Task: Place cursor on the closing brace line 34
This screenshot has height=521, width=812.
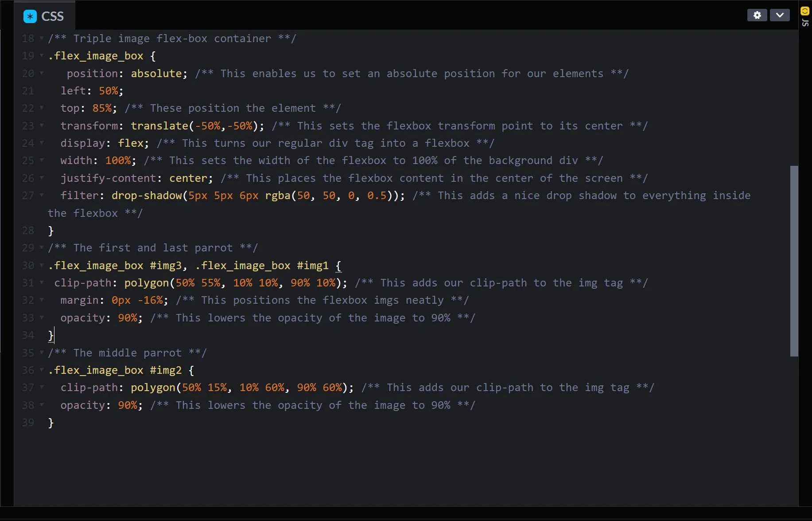Action: pos(50,335)
